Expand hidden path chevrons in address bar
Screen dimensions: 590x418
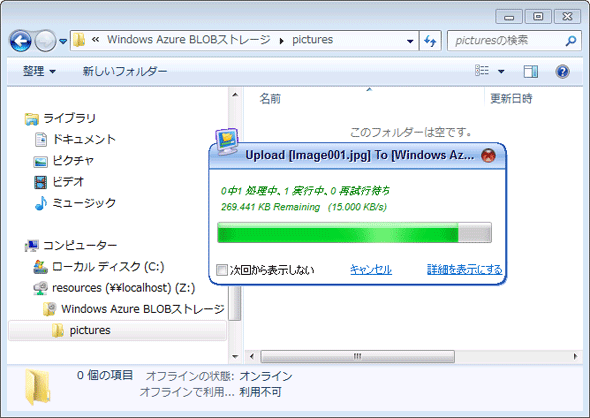point(96,40)
